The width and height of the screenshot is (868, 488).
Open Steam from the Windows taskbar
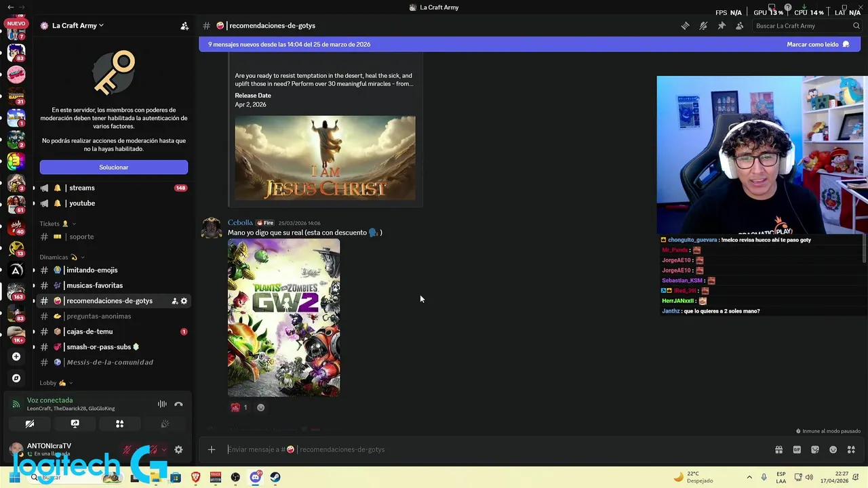[275, 477]
